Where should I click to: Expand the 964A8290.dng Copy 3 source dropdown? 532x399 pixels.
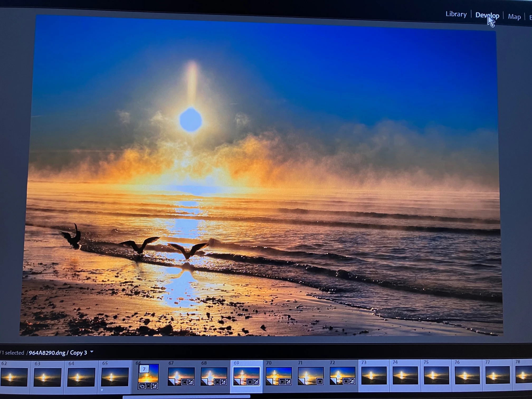tap(92, 352)
